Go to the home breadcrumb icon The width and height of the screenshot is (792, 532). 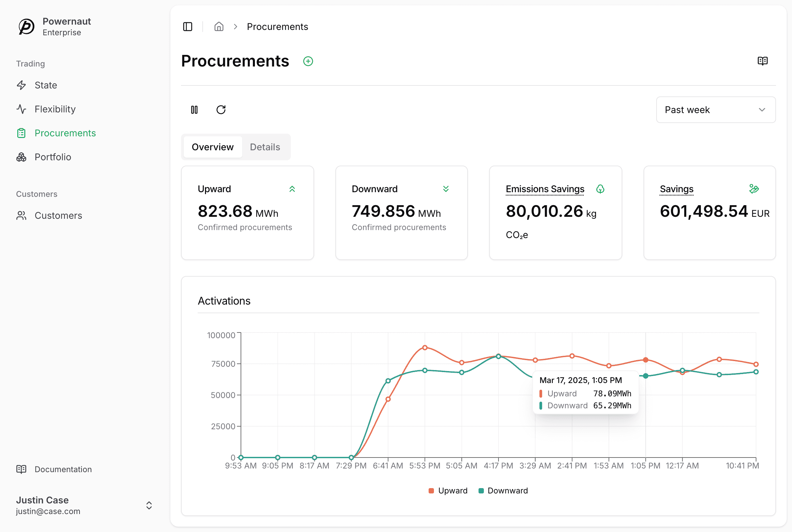[x=219, y=27]
